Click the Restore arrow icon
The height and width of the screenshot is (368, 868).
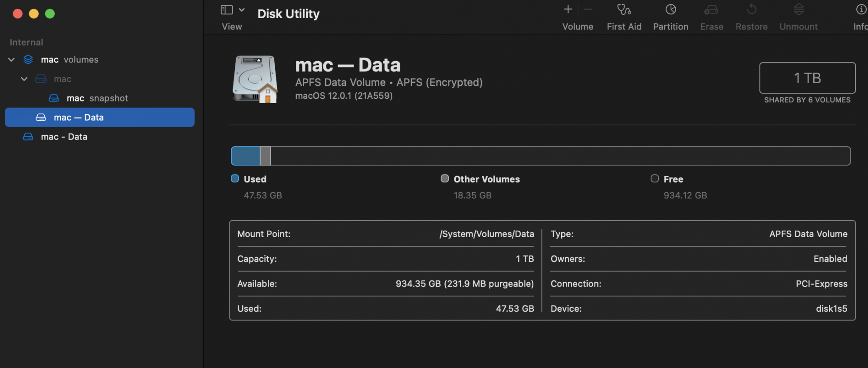[752, 9]
